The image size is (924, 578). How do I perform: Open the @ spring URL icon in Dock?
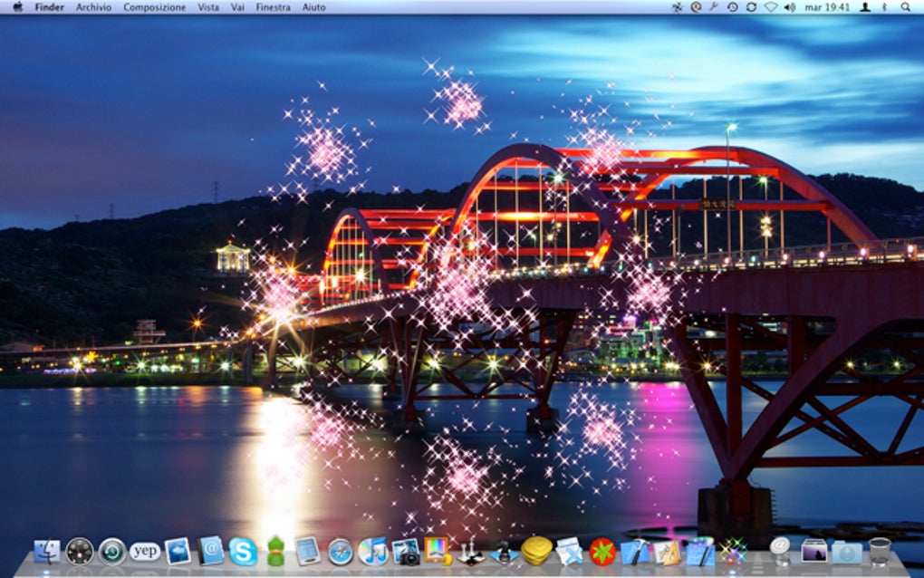(x=781, y=551)
